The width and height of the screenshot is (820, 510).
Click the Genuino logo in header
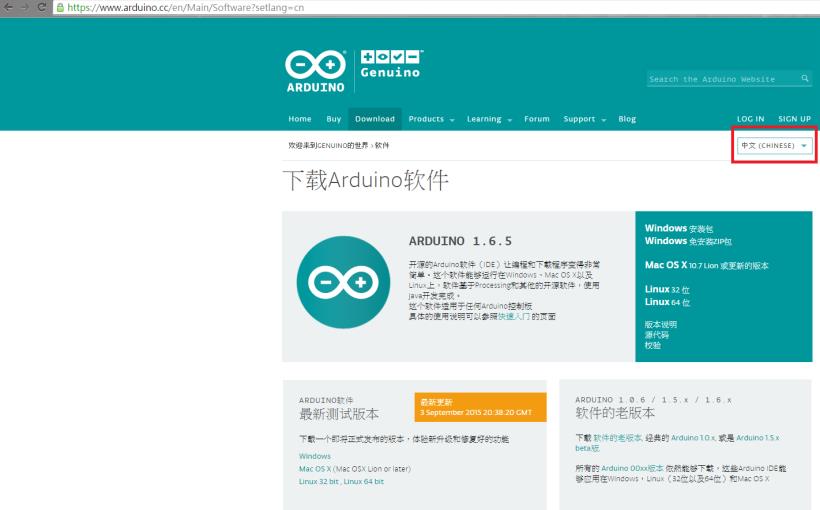point(391,64)
